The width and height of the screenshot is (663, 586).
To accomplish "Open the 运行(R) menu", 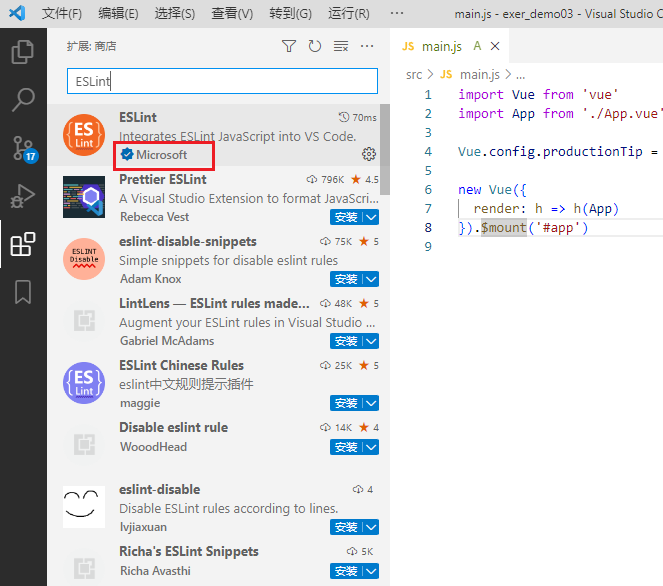I will coord(349,14).
